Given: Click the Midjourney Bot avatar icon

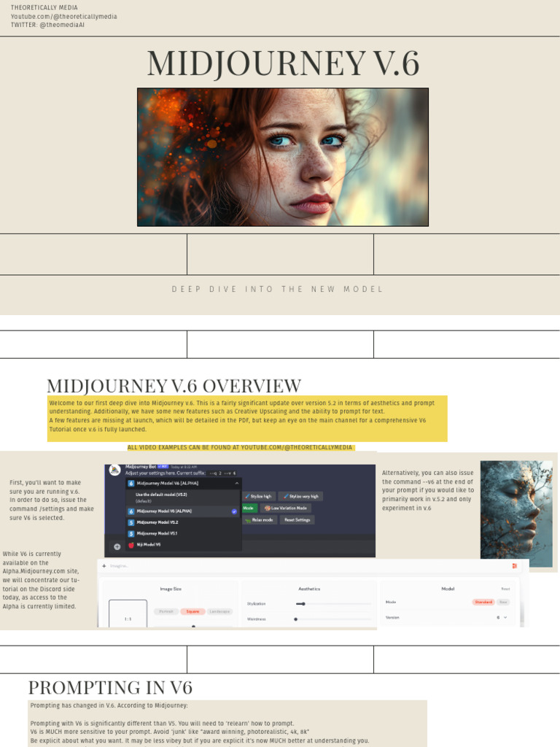Looking at the screenshot, I should pos(114,471).
